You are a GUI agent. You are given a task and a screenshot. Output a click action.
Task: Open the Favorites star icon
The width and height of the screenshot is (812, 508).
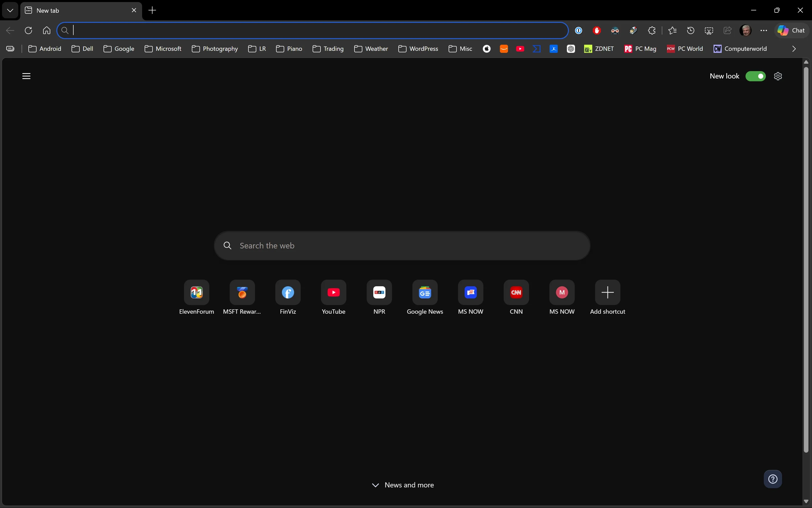672,30
